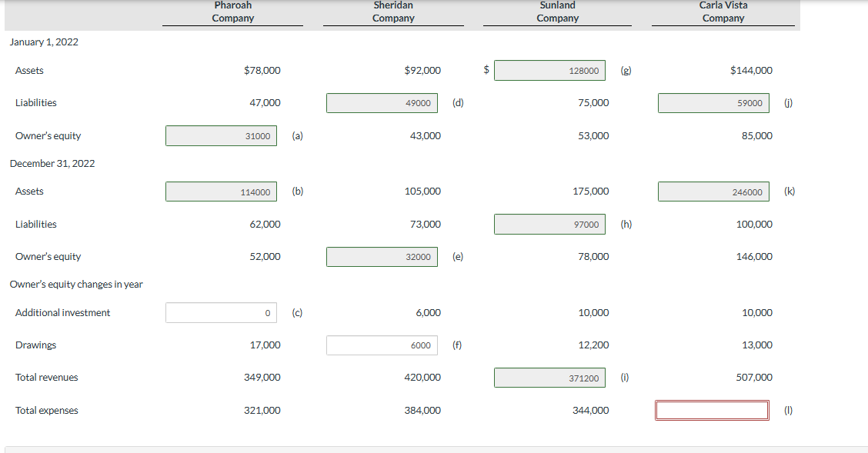Click Sunland total revenues input (i)
Viewport: 868px width, 453px height.
pos(549,378)
